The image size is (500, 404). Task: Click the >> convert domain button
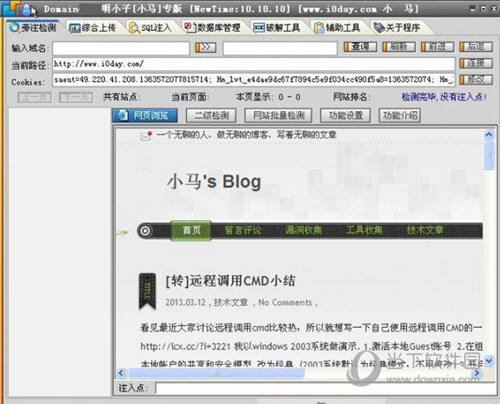(x=205, y=47)
